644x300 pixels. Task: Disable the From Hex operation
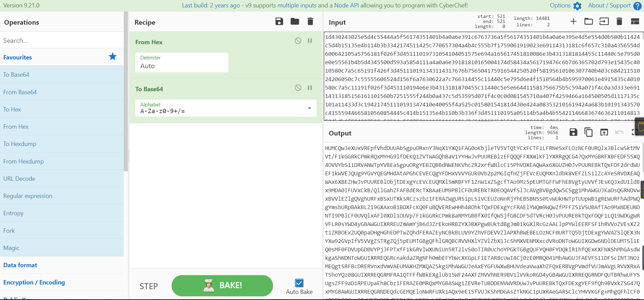(x=298, y=41)
